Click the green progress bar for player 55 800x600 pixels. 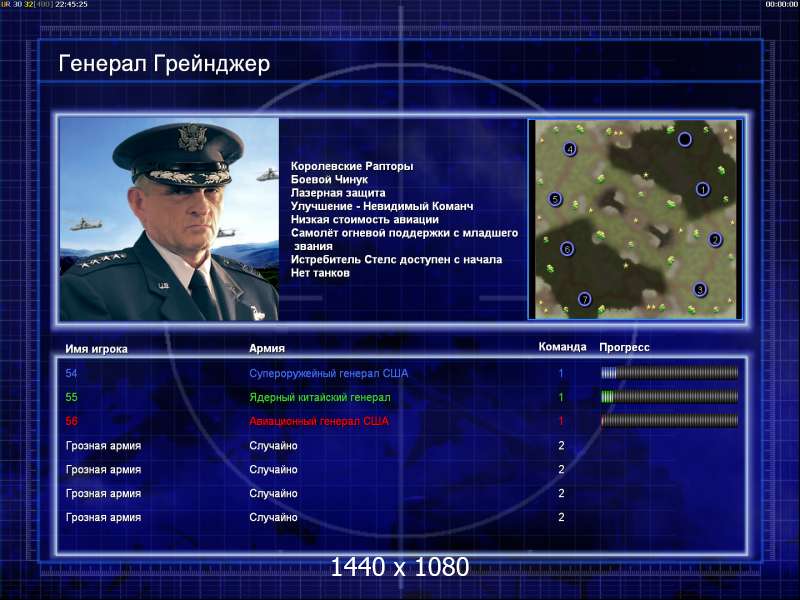pyautogui.click(x=669, y=397)
